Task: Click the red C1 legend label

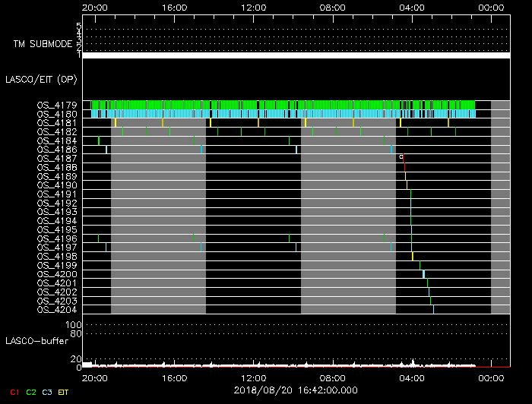Action: tap(14, 392)
